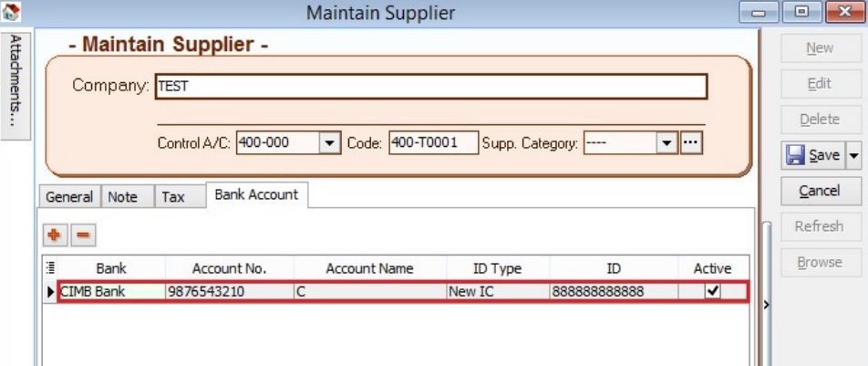Click the app icon in title bar
This screenshot has height=366, width=868.
coord(11,12)
